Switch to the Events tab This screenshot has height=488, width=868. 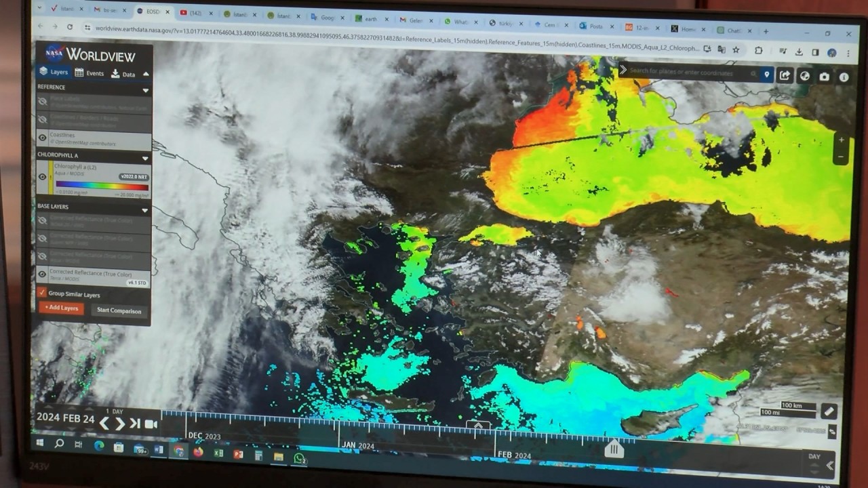pos(90,73)
